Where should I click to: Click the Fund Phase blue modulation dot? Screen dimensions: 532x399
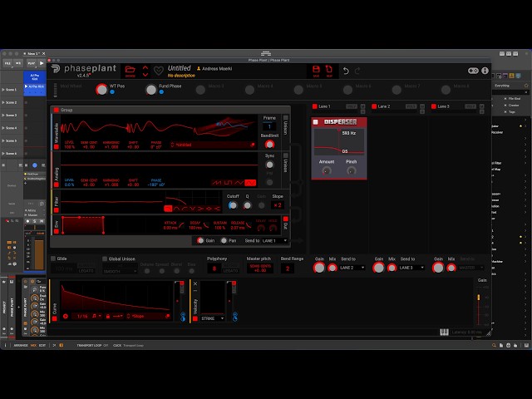point(161,92)
